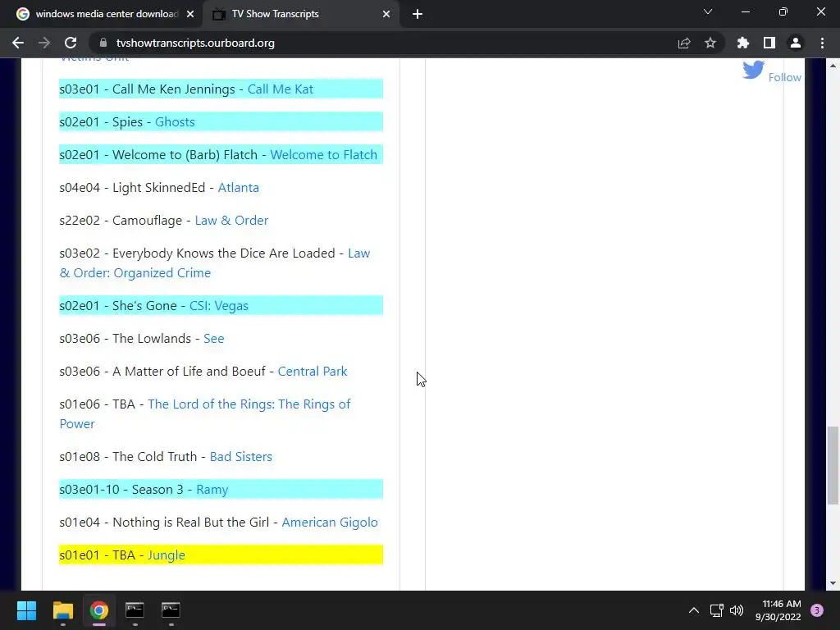Click the 's03e01-10 - Season 3' text
840x630 pixels.
coord(121,490)
